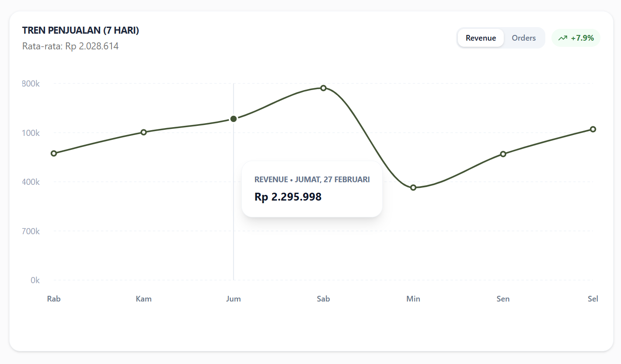Image resolution: width=621 pixels, height=364 pixels.
Task: Click the 800k y-axis label
Action: [31, 83]
